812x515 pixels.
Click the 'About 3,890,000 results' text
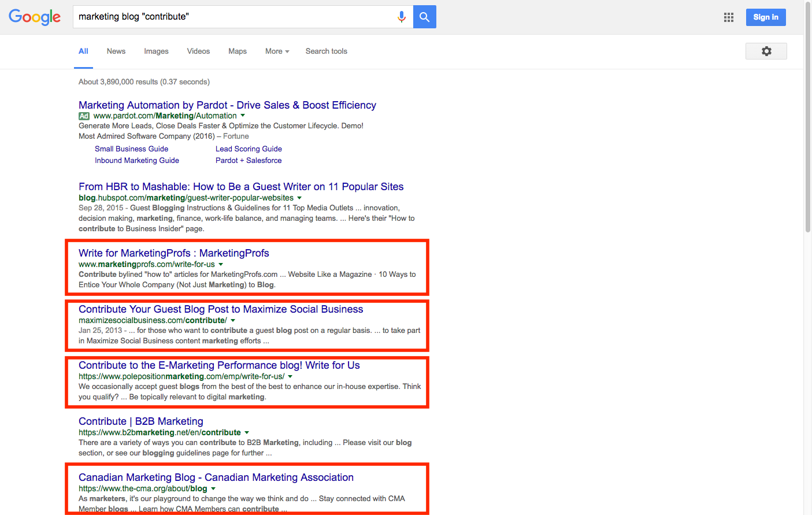pyautogui.click(x=144, y=82)
